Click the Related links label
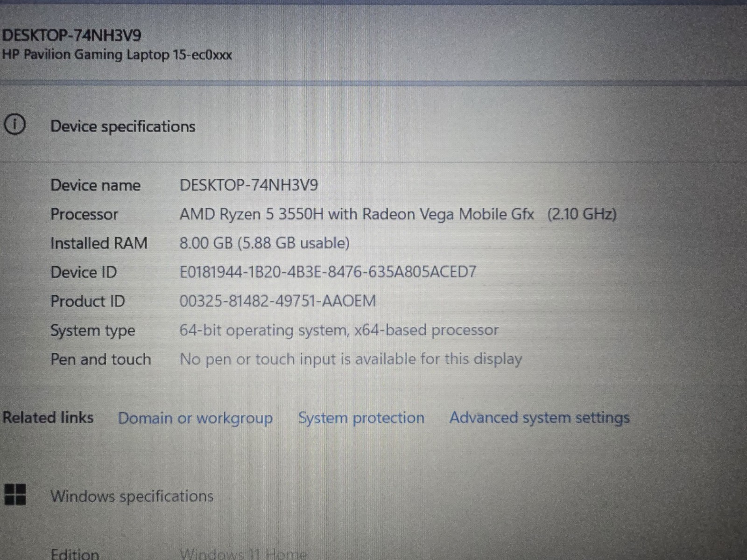 [x=48, y=417]
